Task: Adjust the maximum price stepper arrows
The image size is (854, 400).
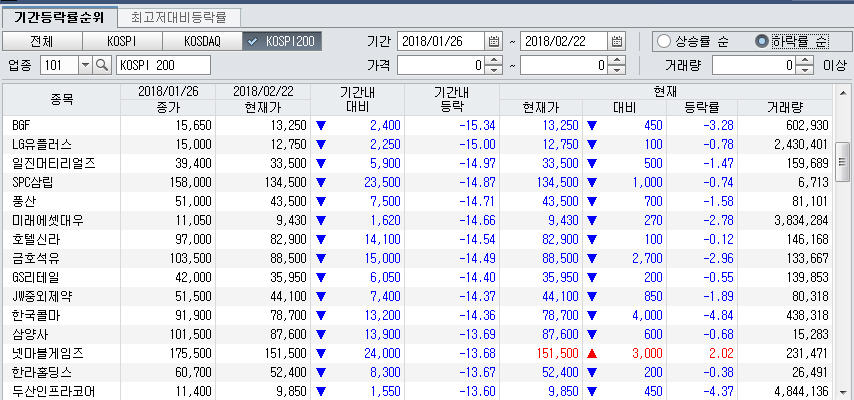Action: tap(617, 65)
